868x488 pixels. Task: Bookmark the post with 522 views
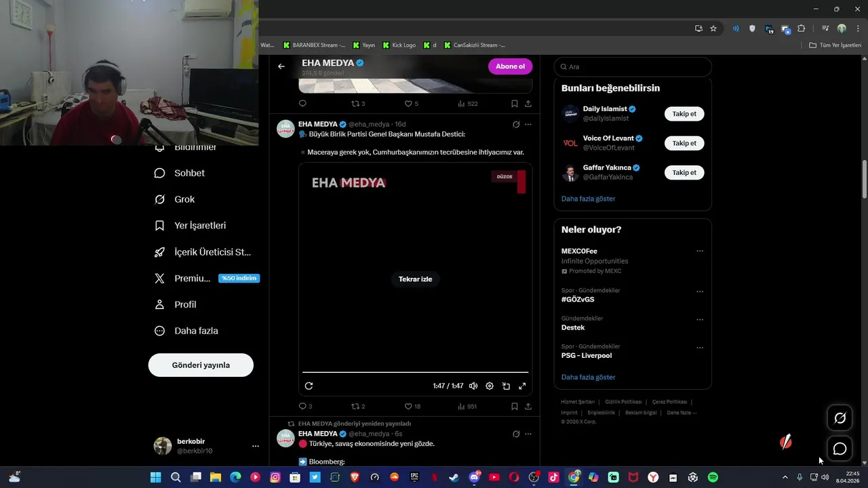tap(515, 104)
